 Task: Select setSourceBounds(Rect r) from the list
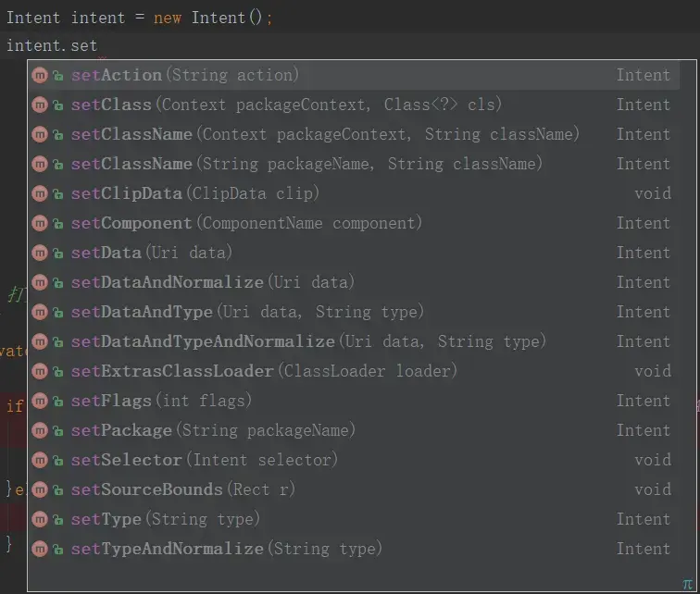pos(183,490)
